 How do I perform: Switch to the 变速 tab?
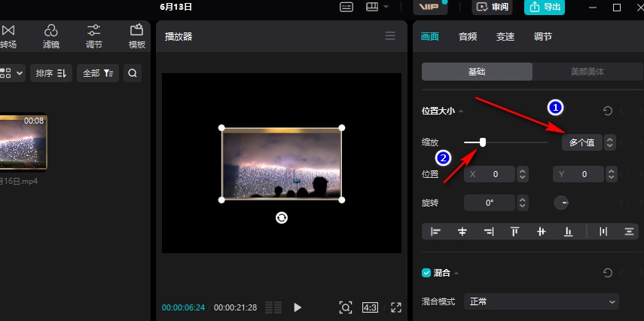coord(505,36)
